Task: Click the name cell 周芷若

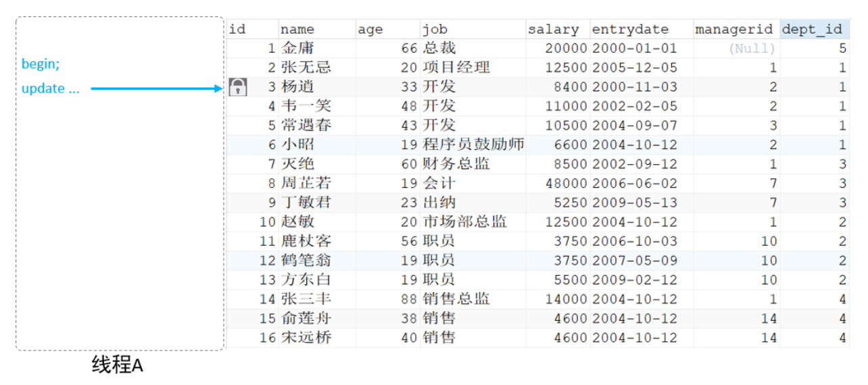Action: [306, 183]
